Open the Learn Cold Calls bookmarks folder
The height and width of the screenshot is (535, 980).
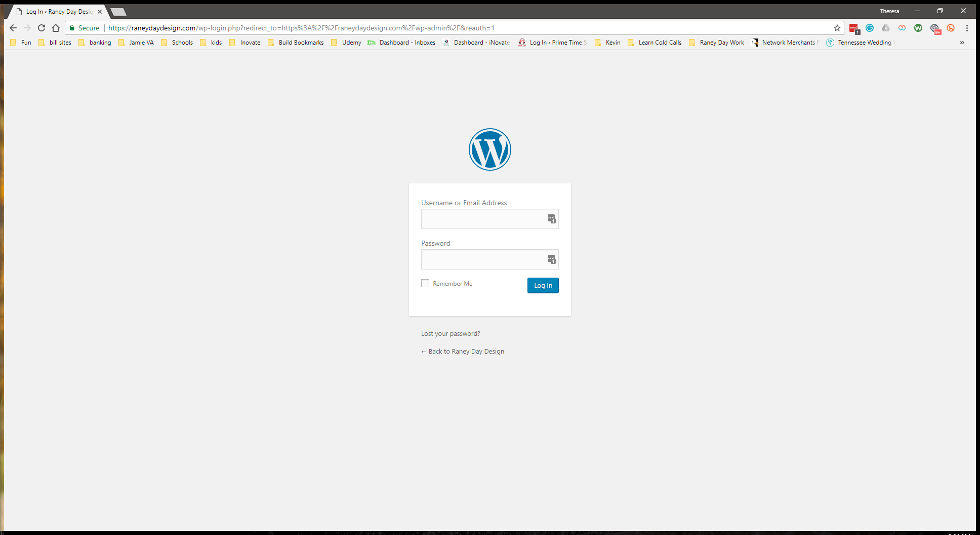pos(655,43)
